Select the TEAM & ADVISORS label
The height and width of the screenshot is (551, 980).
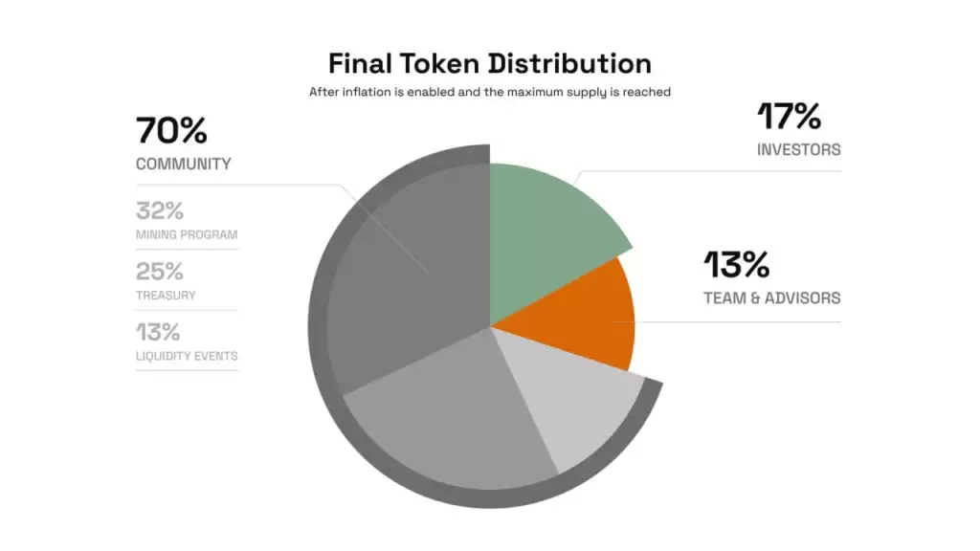point(772,298)
